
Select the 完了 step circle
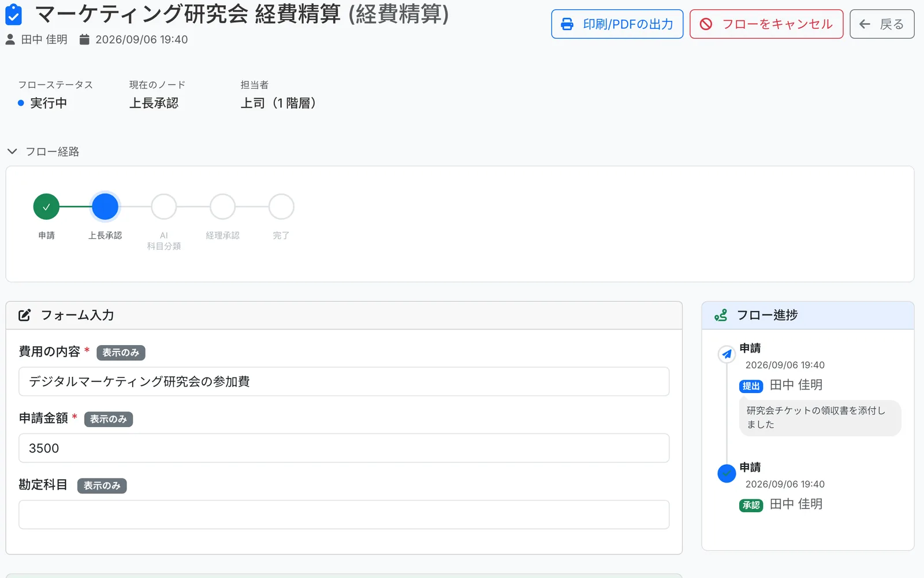281,206
